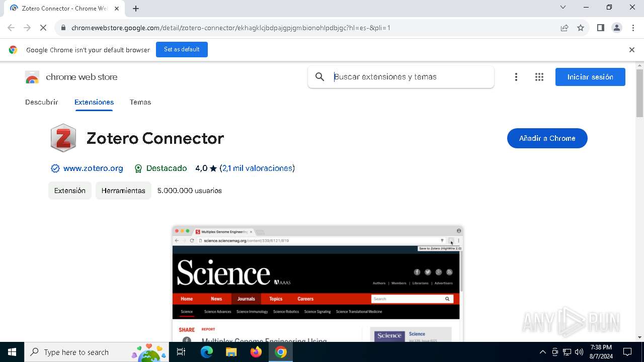
Task: Click the Herramientas category chip
Action: 123,191
